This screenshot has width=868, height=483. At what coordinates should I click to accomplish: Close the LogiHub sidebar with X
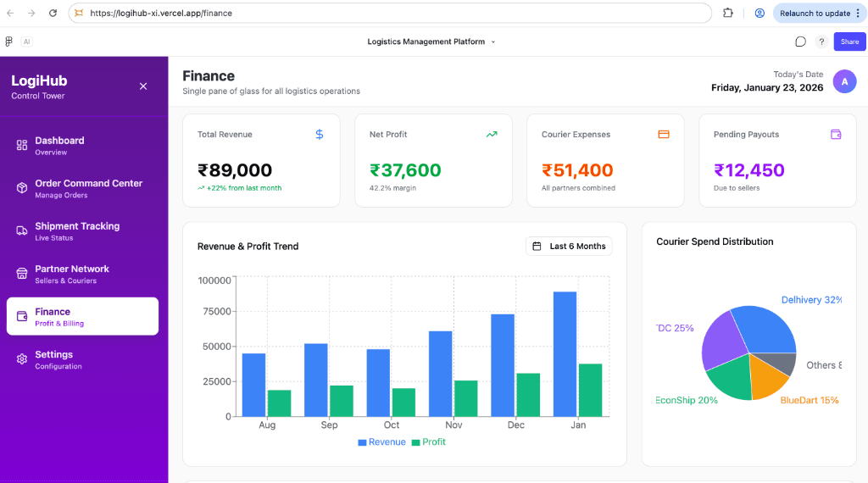(143, 86)
